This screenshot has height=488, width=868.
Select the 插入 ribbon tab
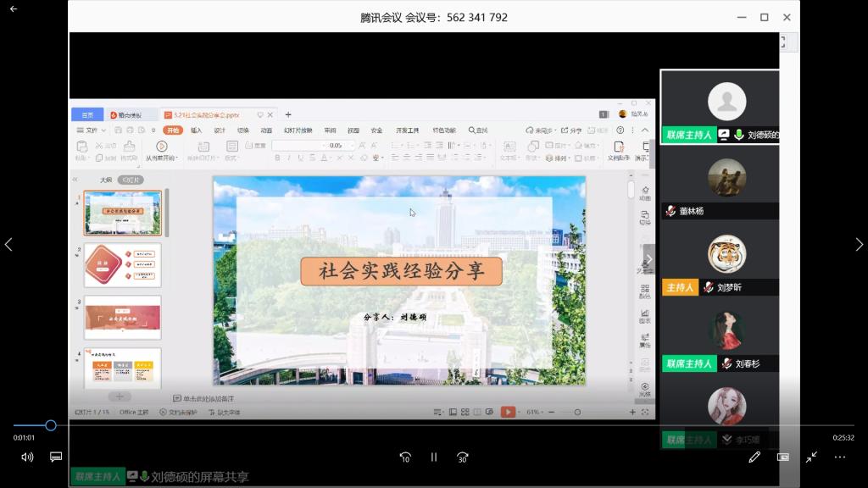(197, 130)
